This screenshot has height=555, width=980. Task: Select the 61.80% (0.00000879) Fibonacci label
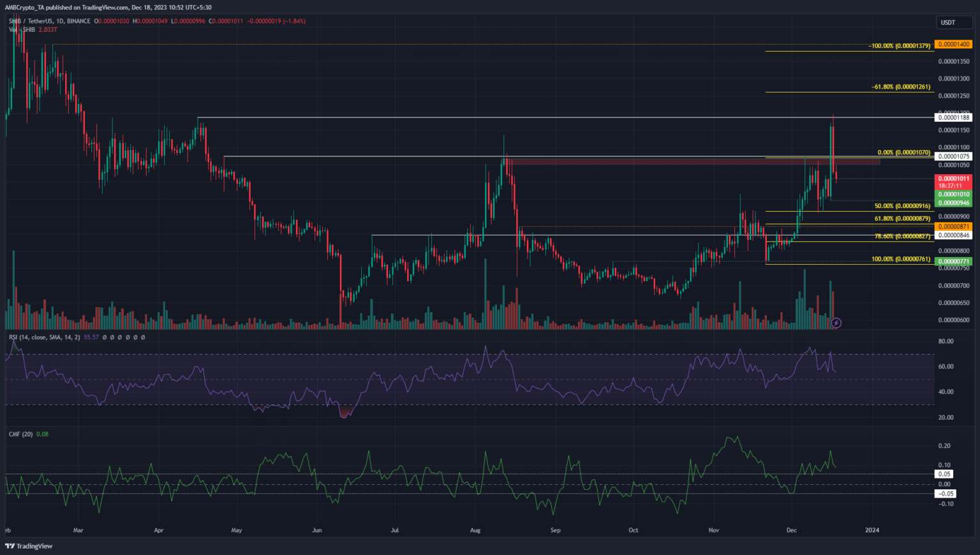coord(902,219)
